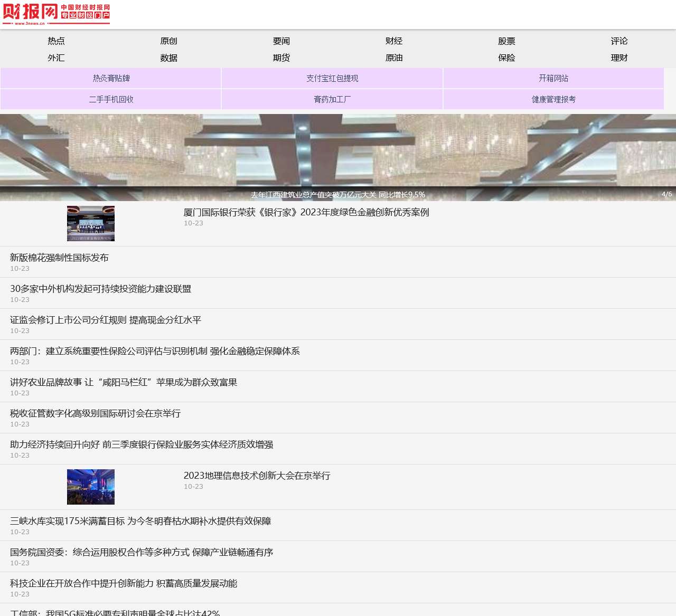Open the 评论 section
This screenshot has width=676, height=616.
coord(619,41)
